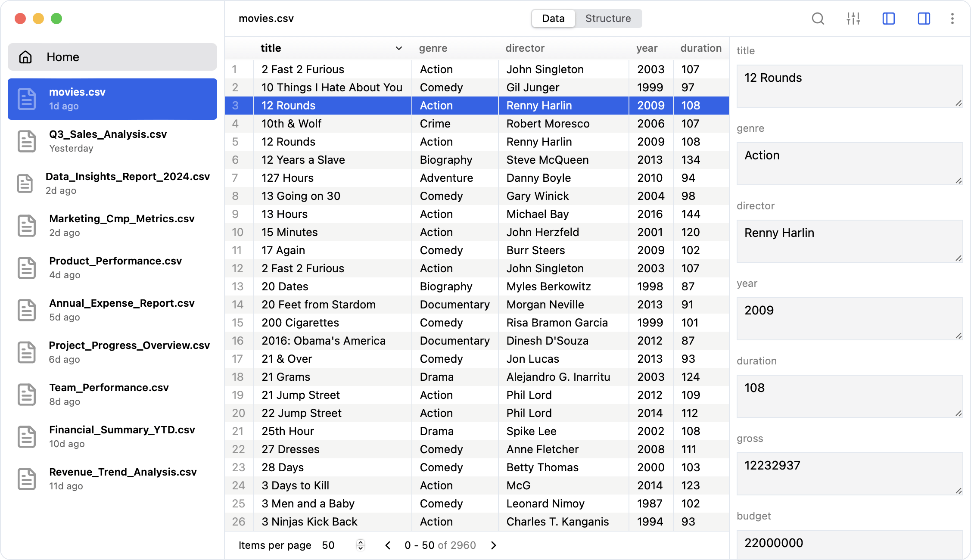Click the '22 Jump Street' title cell
The width and height of the screenshot is (971, 560).
332,413
